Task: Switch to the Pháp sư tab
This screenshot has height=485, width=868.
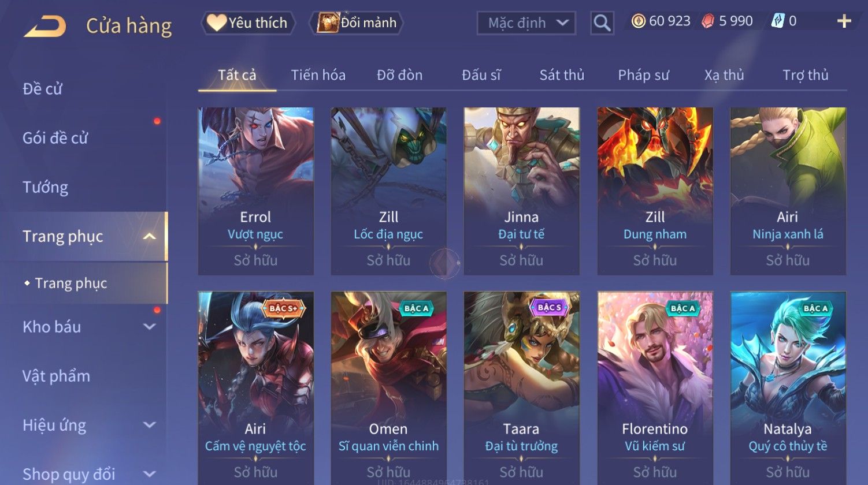Action: click(643, 75)
